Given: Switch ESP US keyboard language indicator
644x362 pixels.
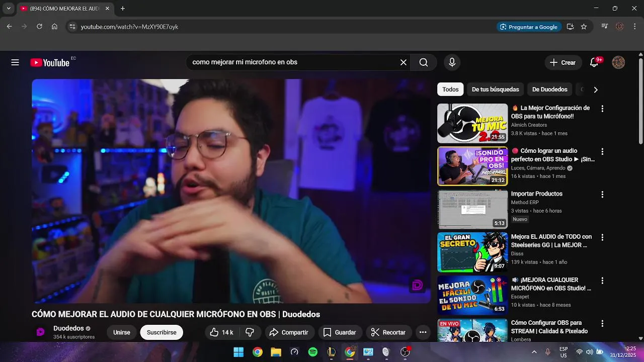Looking at the screenshot, I should pos(563,352).
